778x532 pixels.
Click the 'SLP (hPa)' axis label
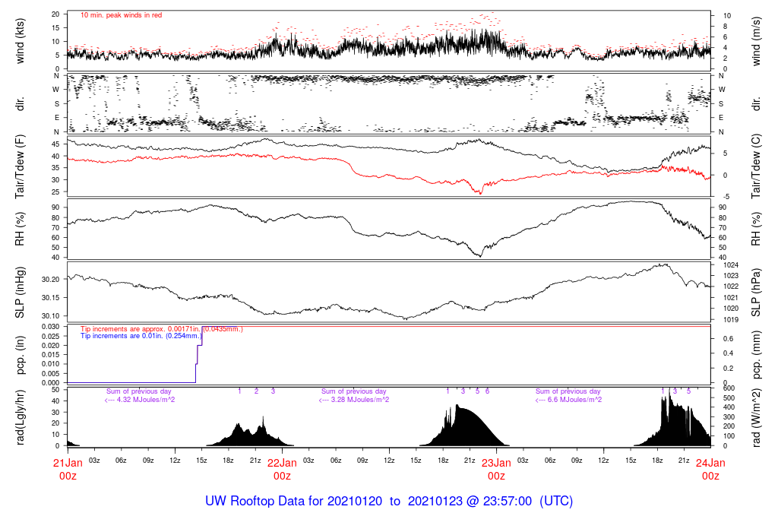(756, 293)
